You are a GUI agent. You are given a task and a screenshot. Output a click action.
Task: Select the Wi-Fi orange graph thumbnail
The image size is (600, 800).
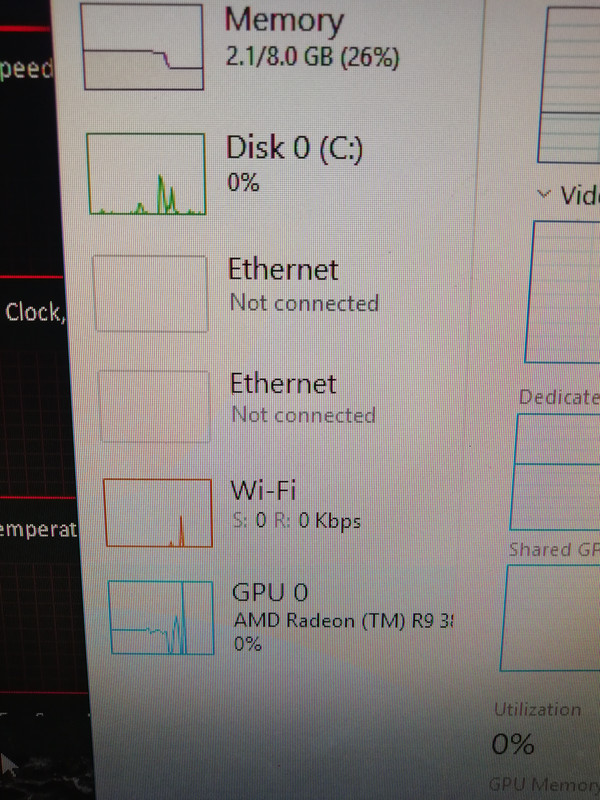pos(158,513)
